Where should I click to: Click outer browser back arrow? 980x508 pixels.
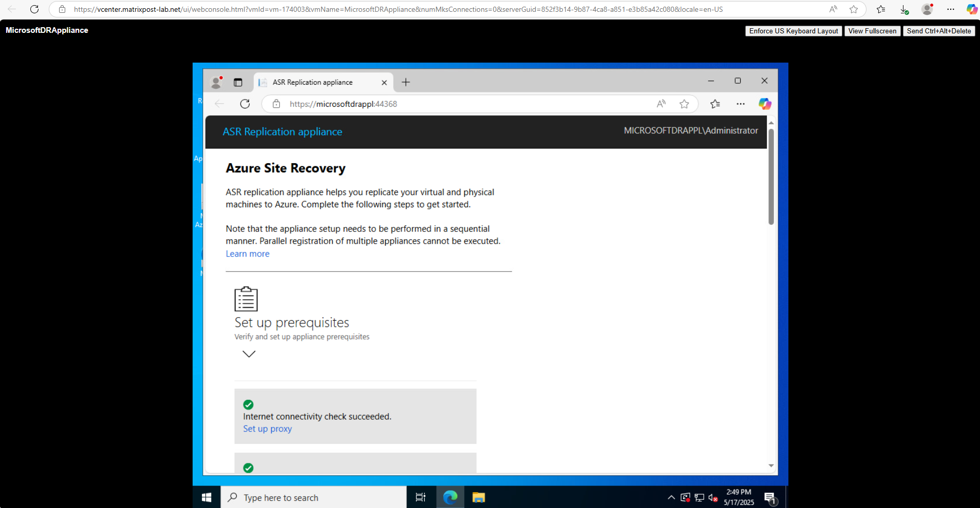pos(12,9)
